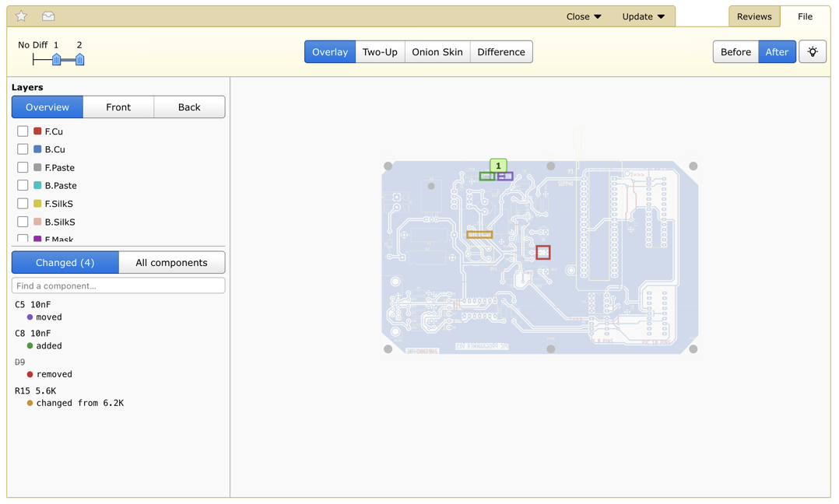Select the purple moved component box on board

[x=504, y=176]
